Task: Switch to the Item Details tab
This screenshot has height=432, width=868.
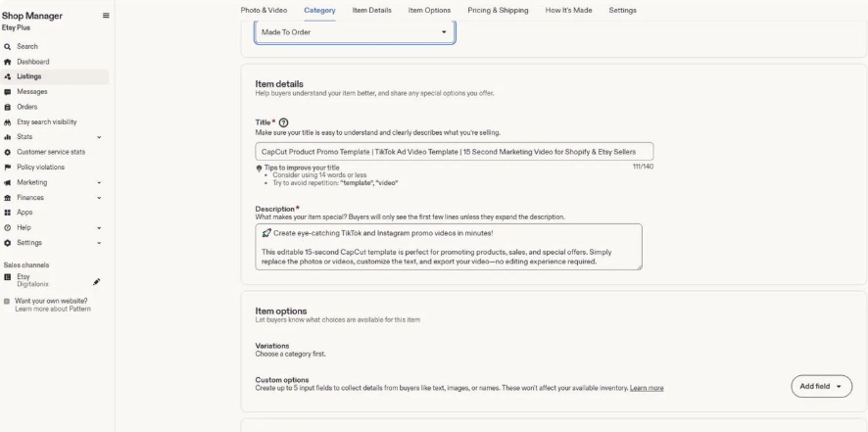Action: pos(372,10)
